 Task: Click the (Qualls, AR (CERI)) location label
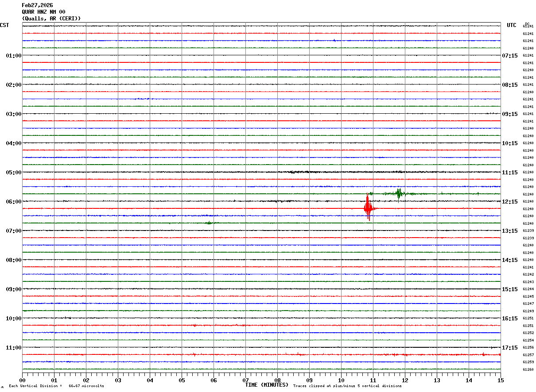51,19
